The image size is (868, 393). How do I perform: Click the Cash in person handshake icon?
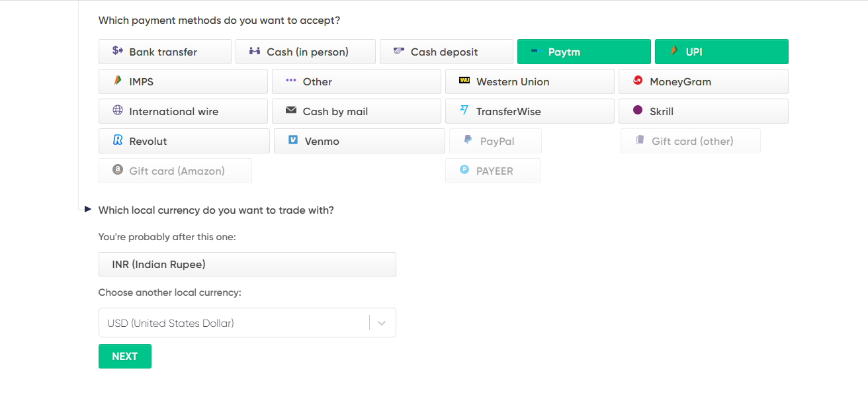[x=255, y=51]
